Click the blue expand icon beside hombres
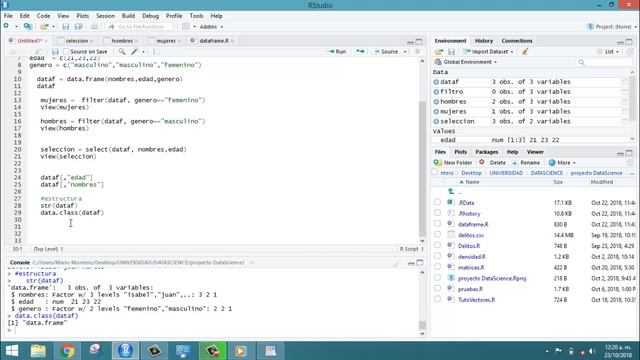The image size is (640, 360). [x=436, y=102]
